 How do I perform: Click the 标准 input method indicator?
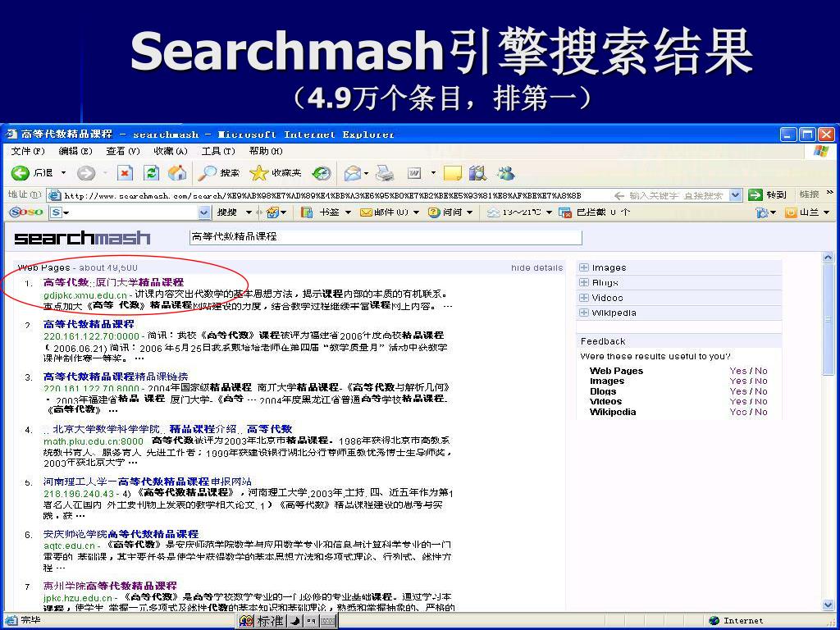point(269,621)
